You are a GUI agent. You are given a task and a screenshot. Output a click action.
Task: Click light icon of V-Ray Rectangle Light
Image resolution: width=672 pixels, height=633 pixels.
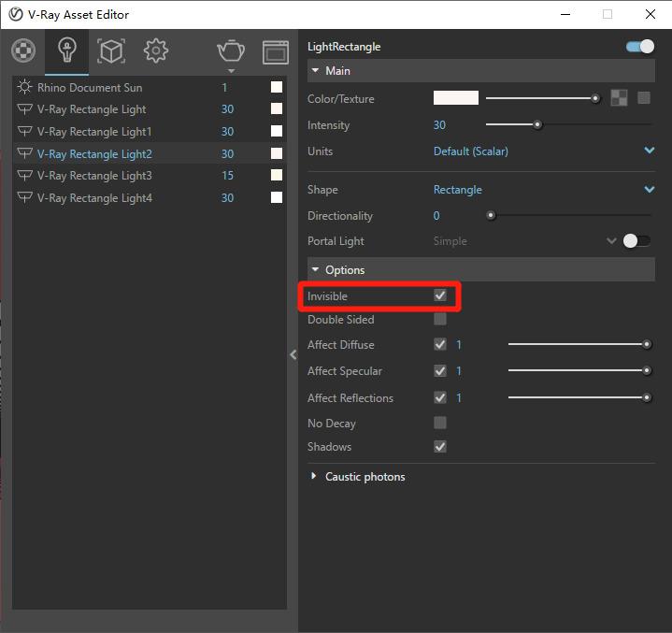[x=24, y=109]
